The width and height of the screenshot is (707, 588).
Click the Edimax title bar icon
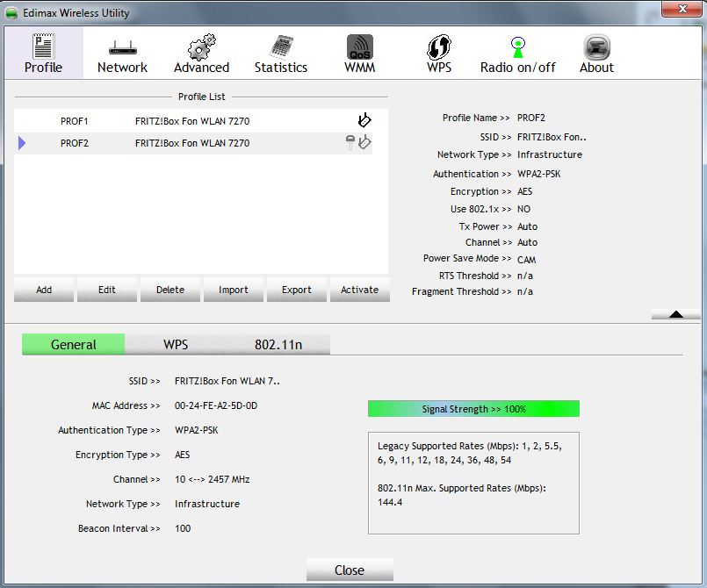point(11,13)
